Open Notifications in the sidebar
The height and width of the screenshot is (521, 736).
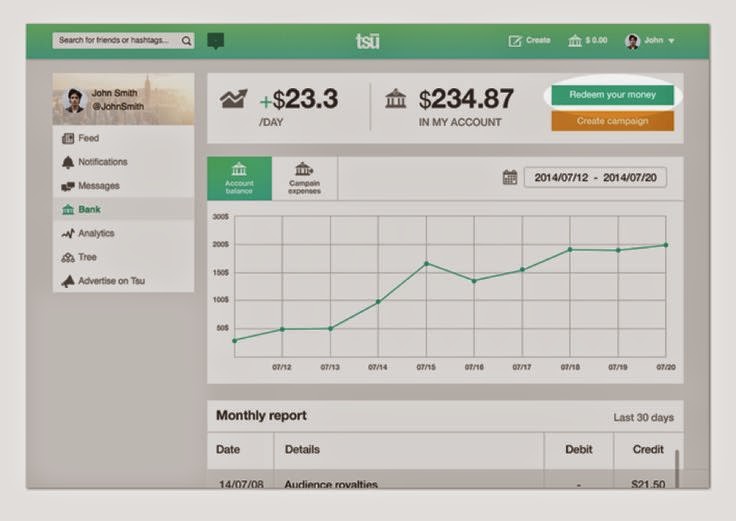(123, 162)
